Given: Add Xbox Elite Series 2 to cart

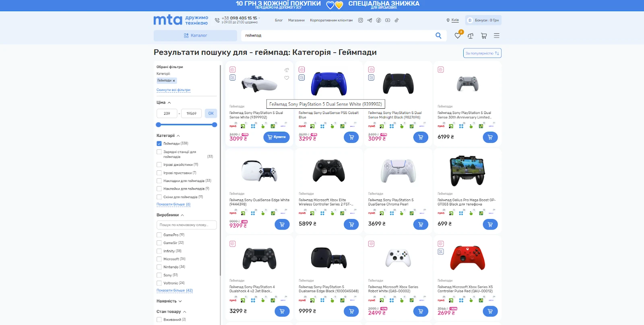Looking at the screenshot, I should click(x=351, y=224).
